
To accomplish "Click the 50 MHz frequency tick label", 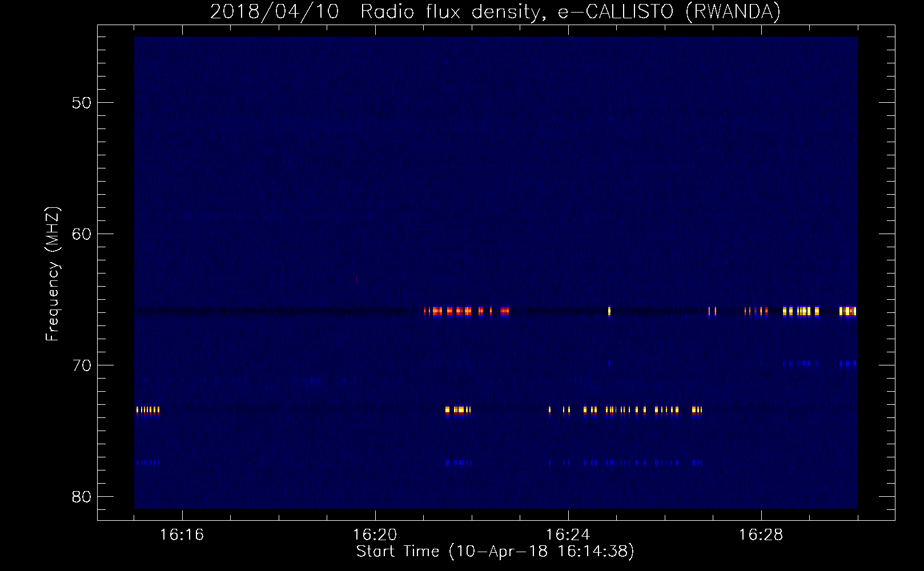I will coord(82,103).
